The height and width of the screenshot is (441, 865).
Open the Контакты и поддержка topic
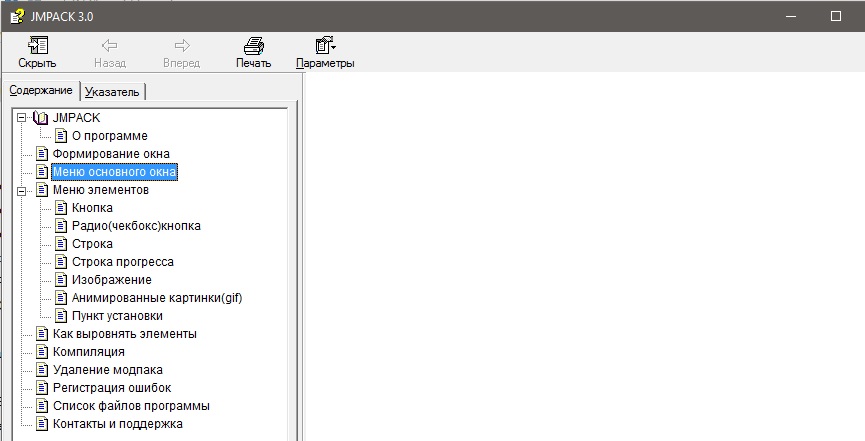(118, 424)
